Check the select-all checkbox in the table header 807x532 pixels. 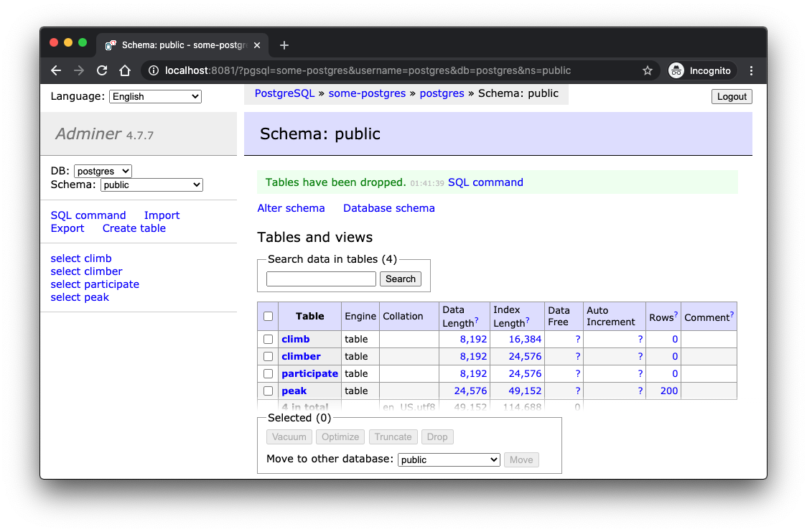pos(268,316)
